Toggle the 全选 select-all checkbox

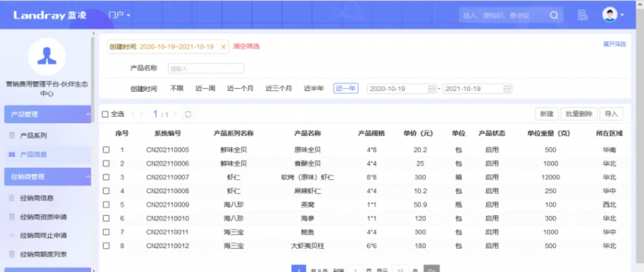[106, 114]
